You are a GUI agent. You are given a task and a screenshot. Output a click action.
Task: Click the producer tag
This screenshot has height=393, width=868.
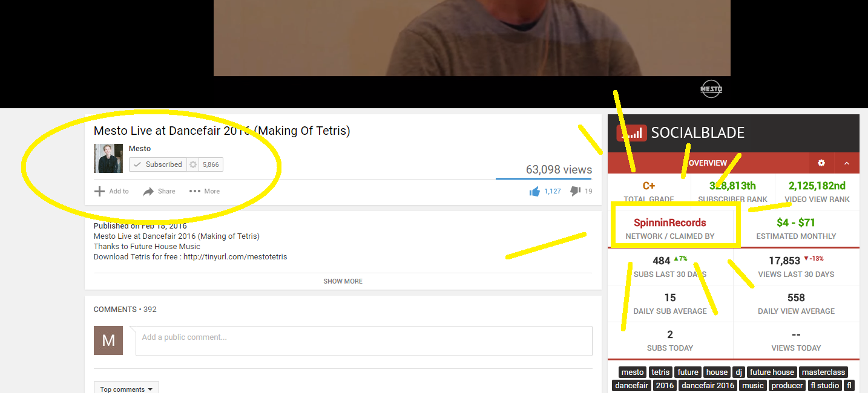(x=787, y=386)
